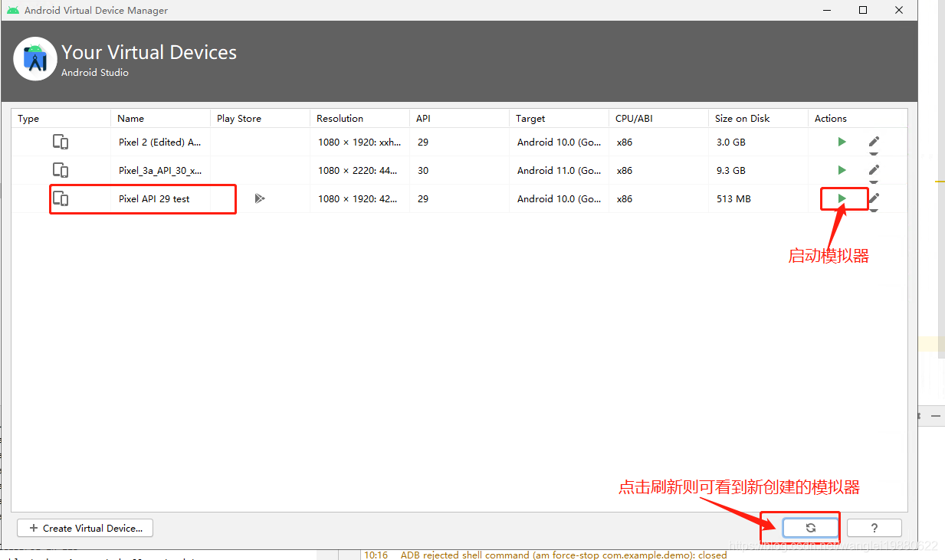The width and height of the screenshot is (945, 560).
Task: Click Play Store icon in Pixel API 29 test row
Action: (260, 198)
